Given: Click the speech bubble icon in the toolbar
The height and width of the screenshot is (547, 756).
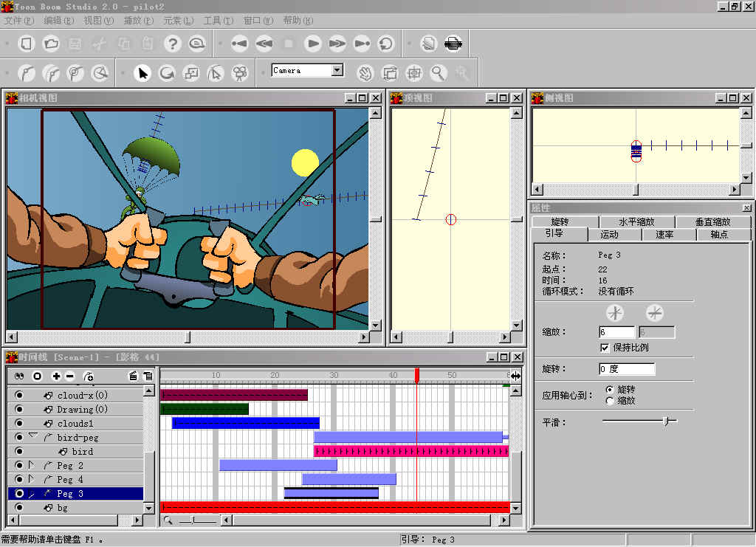Looking at the screenshot, I should click(x=196, y=44).
